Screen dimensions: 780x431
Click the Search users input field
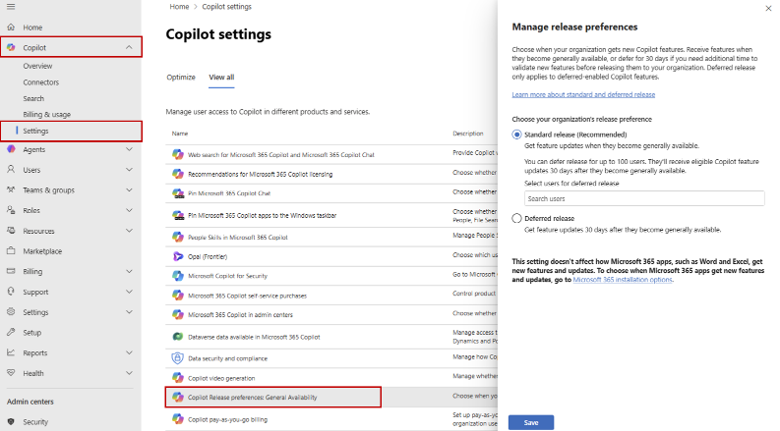coord(644,198)
